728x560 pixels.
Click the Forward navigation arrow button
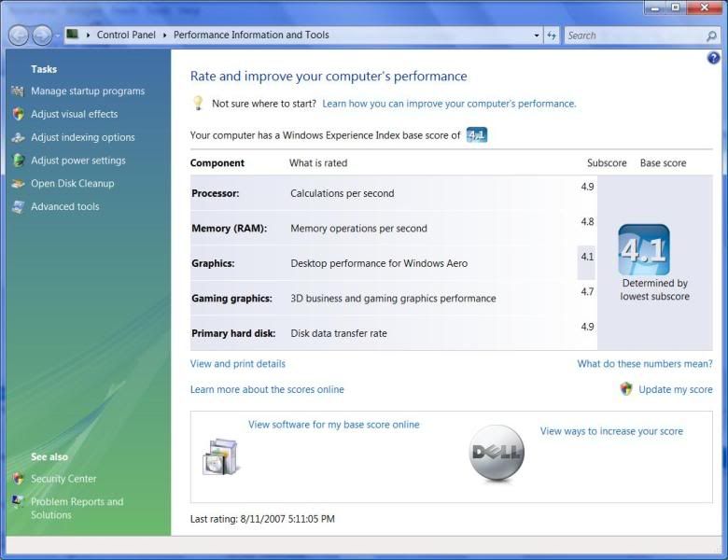[42, 35]
